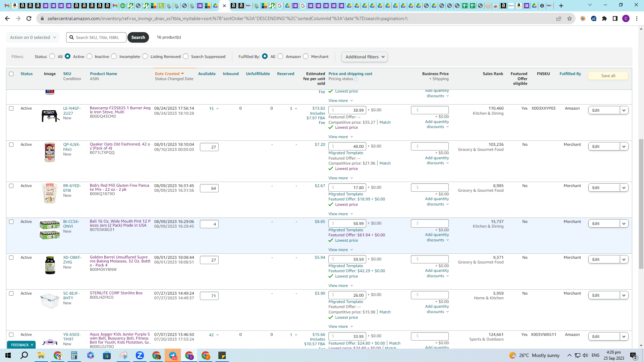The image size is (644, 362).
Task: Open the notification center icon
Action: [x=633, y=355]
